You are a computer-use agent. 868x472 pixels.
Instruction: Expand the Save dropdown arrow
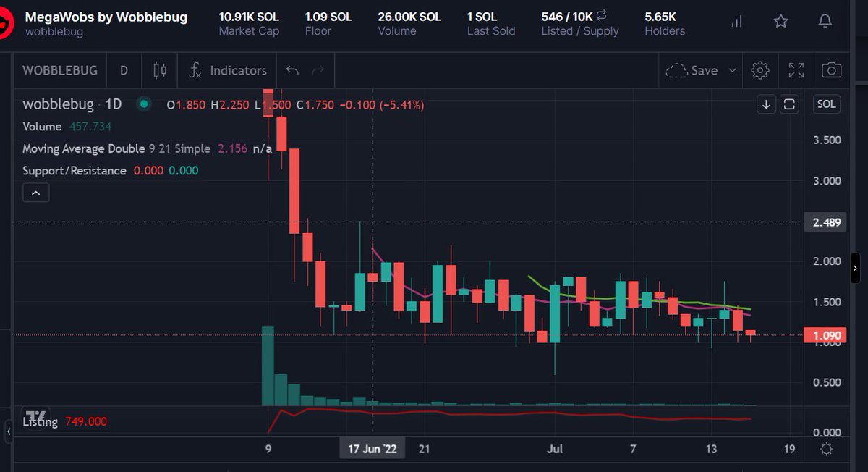point(732,70)
